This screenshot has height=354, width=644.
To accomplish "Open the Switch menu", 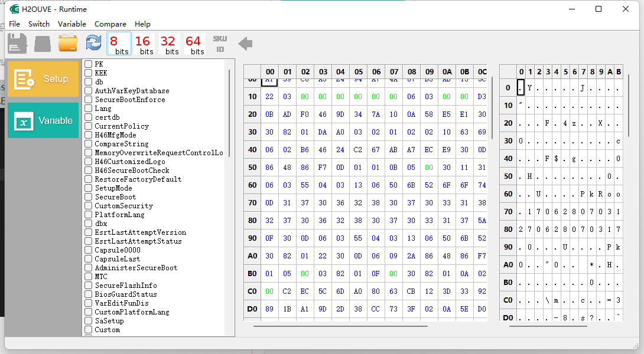I will click(x=39, y=24).
